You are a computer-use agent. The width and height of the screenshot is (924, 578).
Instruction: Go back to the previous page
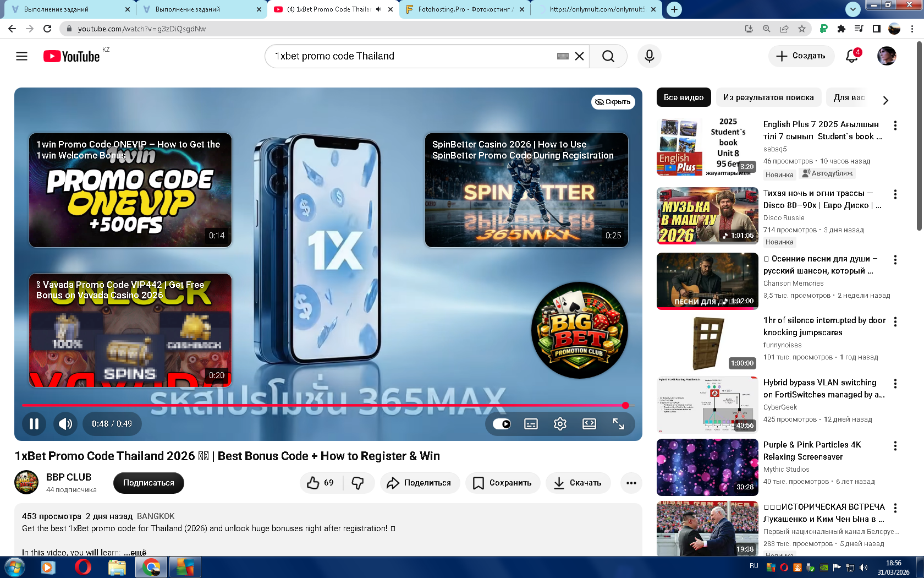pyautogui.click(x=12, y=29)
